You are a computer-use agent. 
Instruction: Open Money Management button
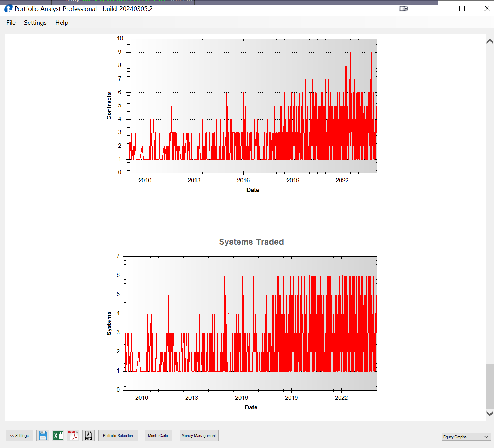pyautogui.click(x=199, y=436)
